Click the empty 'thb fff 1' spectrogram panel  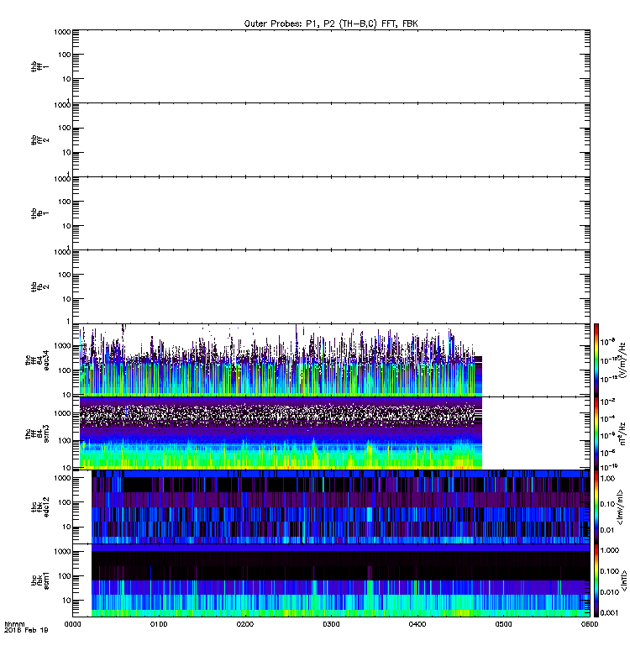(331, 66)
